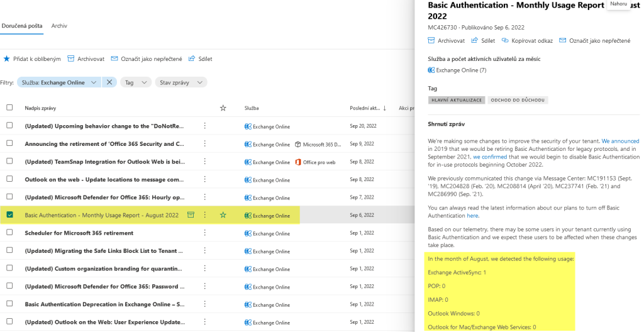
Task: Open more options for Custom organization branding row
Action: tap(204, 268)
